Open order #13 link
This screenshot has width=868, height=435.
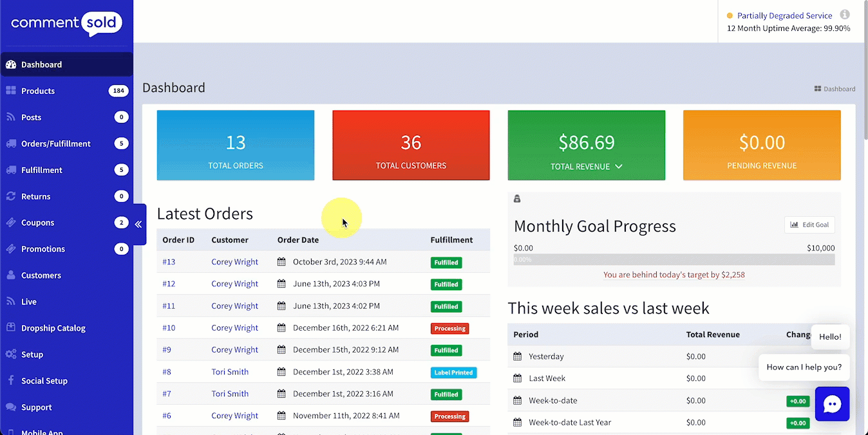(x=169, y=262)
